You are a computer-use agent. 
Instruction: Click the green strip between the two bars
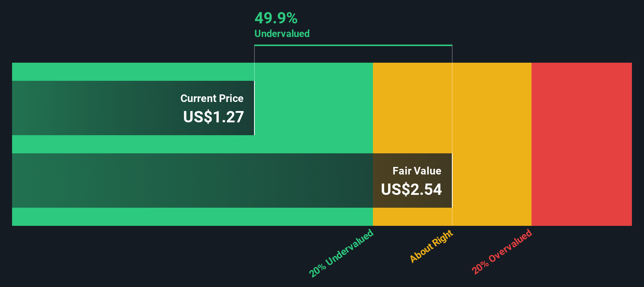[193, 144]
